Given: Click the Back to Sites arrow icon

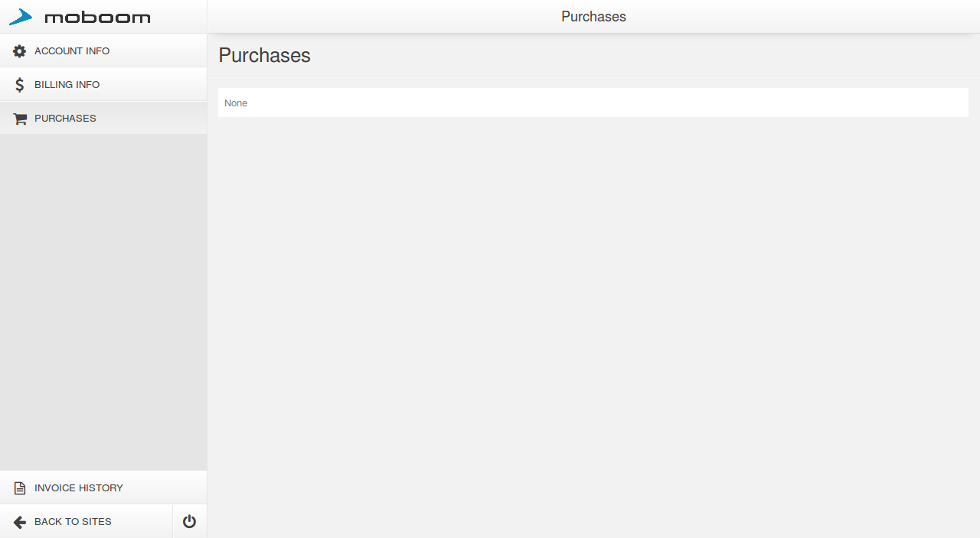Looking at the screenshot, I should tap(20, 522).
